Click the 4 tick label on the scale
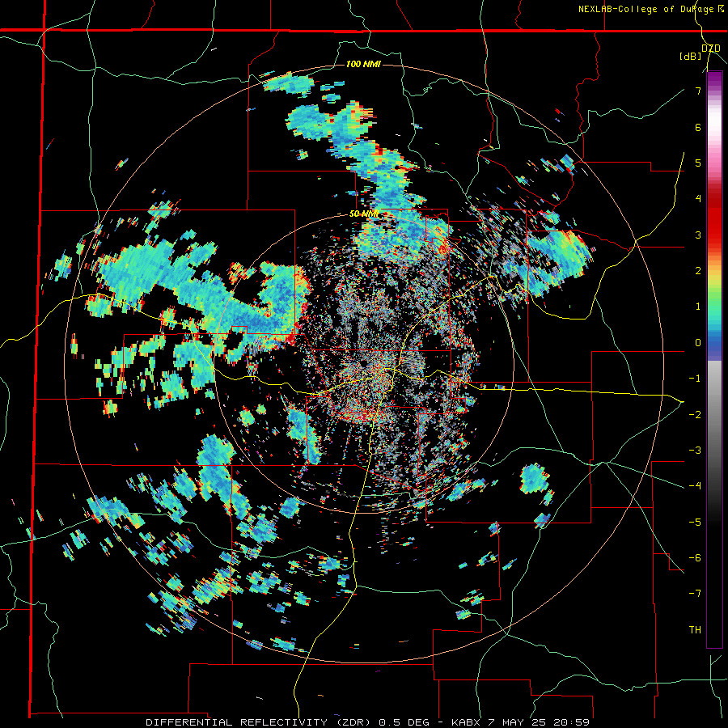 698,199
